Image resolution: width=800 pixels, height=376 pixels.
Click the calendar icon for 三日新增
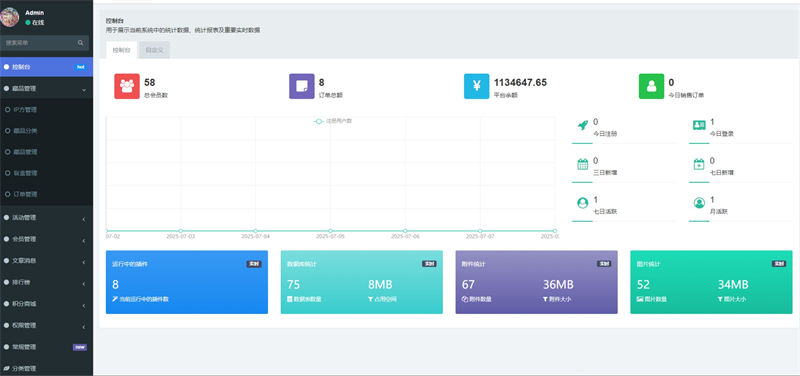(x=583, y=164)
